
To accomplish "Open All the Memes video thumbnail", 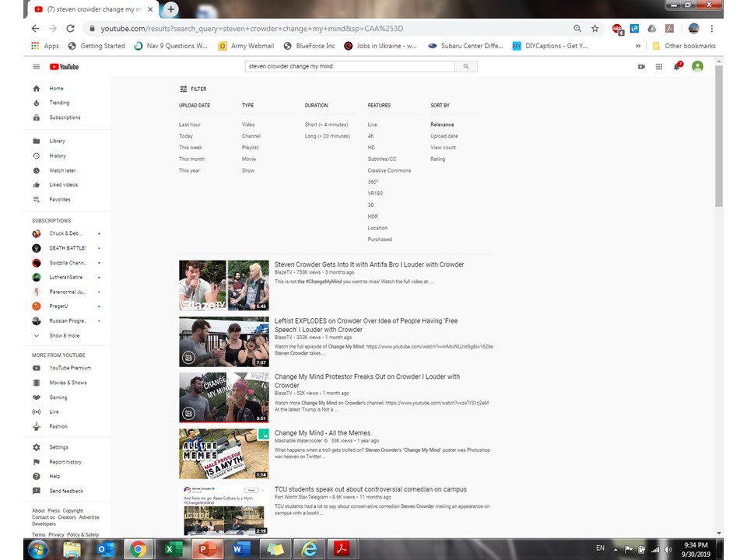I will pos(224,453).
